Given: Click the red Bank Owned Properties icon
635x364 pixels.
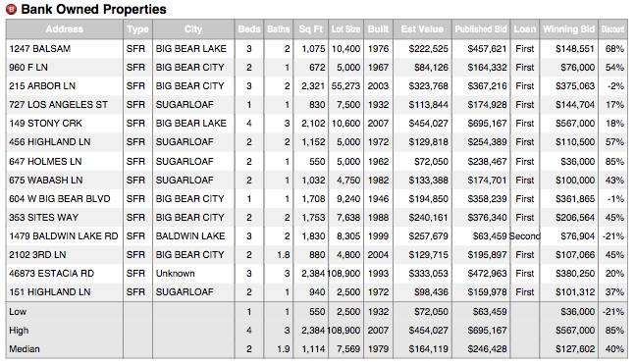Looking at the screenshot, I should [x=11, y=9].
